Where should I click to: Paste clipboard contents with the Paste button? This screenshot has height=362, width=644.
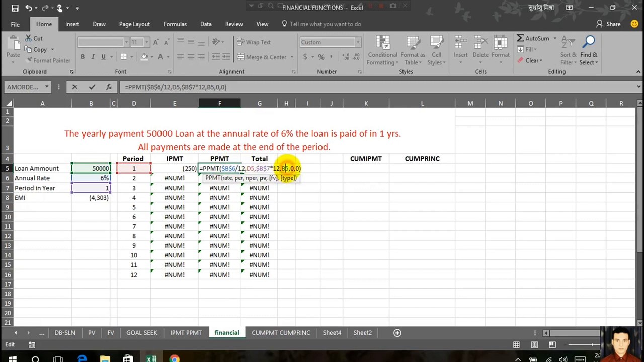click(x=13, y=49)
